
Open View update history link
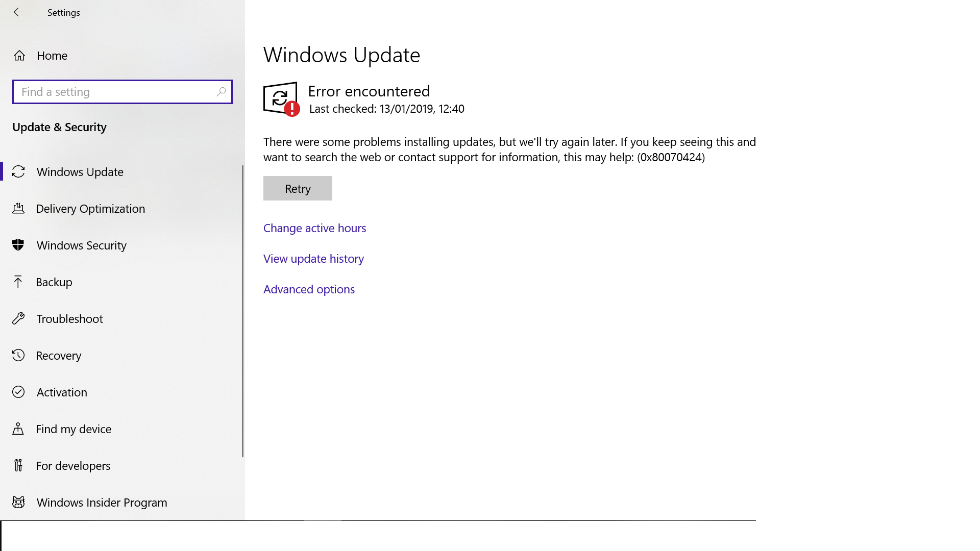(314, 259)
